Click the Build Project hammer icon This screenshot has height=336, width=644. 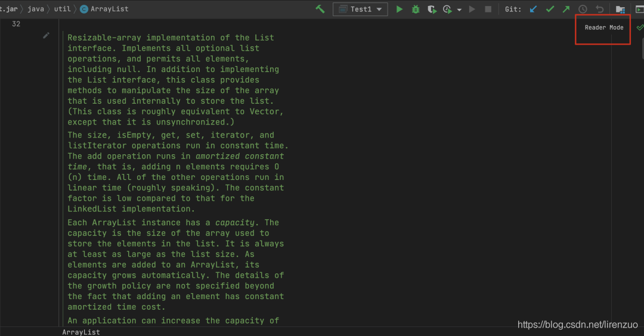click(x=320, y=9)
